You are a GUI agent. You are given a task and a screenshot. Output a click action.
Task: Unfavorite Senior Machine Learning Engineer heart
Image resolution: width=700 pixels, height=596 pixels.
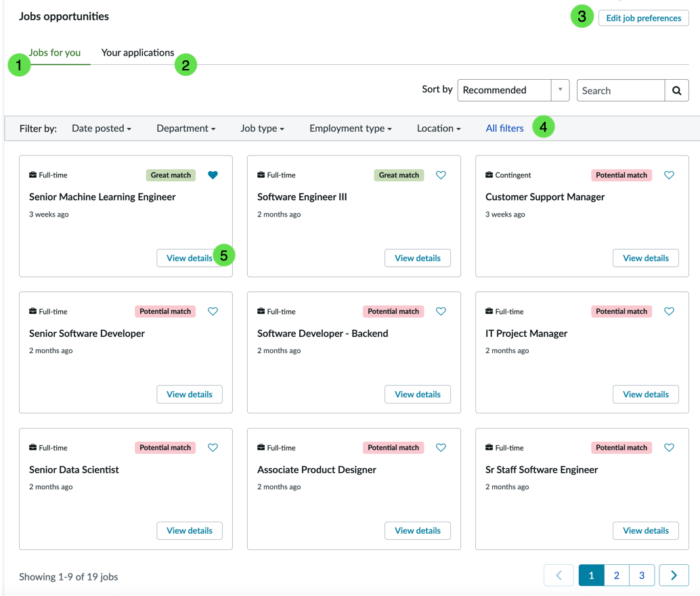point(213,175)
